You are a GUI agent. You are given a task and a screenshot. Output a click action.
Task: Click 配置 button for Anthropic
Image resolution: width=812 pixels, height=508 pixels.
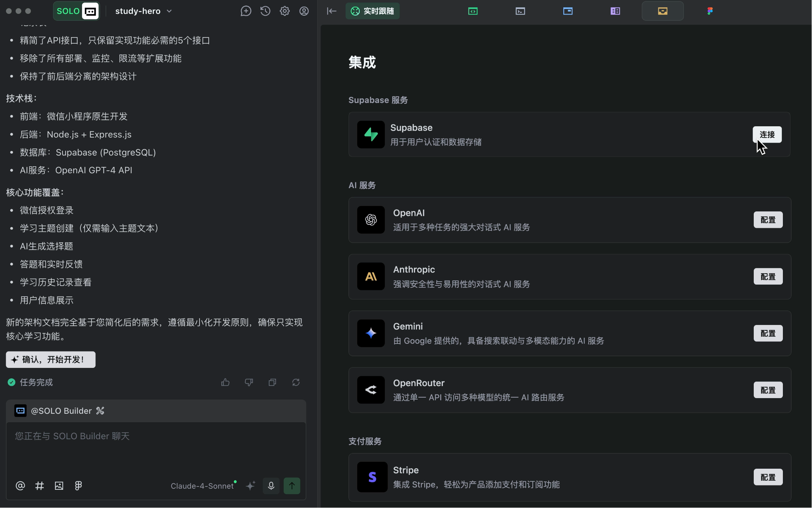pos(768,277)
